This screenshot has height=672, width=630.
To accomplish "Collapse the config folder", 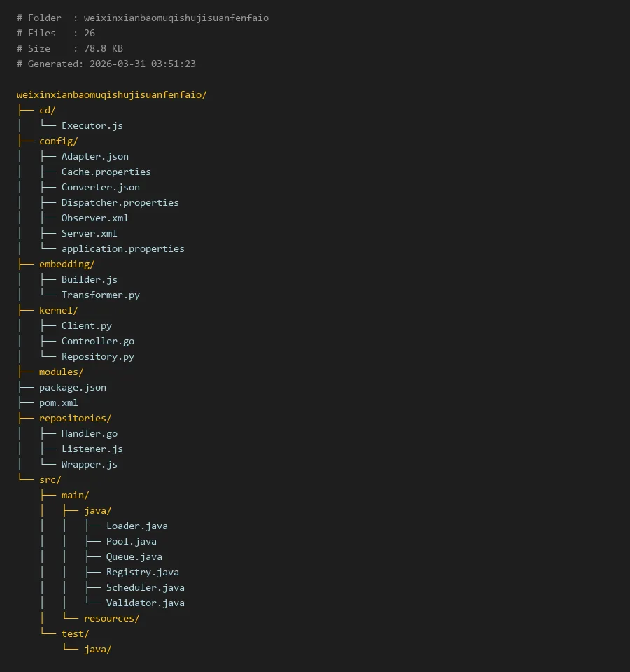I will (x=58, y=141).
